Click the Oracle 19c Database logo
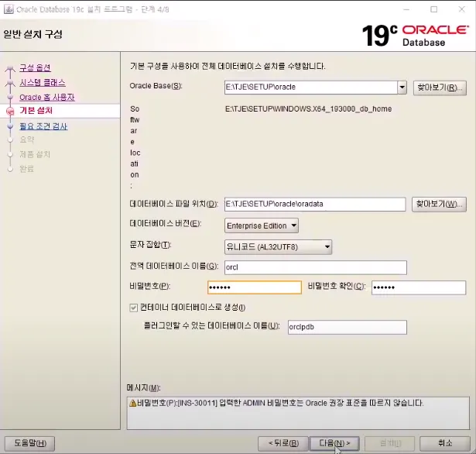This screenshot has height=454, width=476. click(416, 36)
